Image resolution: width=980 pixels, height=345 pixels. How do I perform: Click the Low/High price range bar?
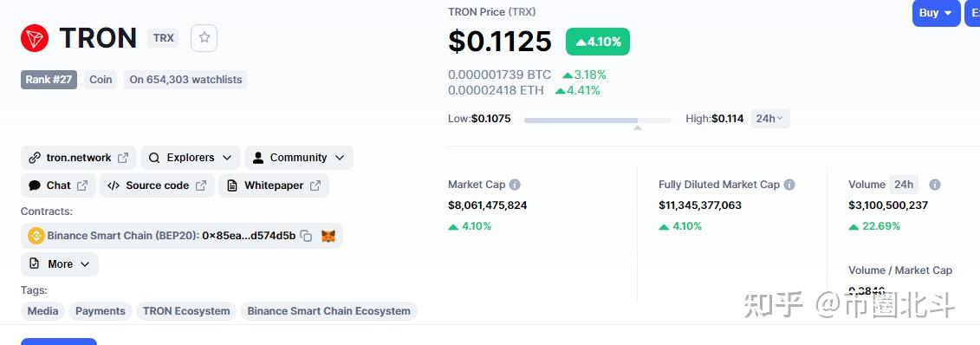click(x=598, y=120)
